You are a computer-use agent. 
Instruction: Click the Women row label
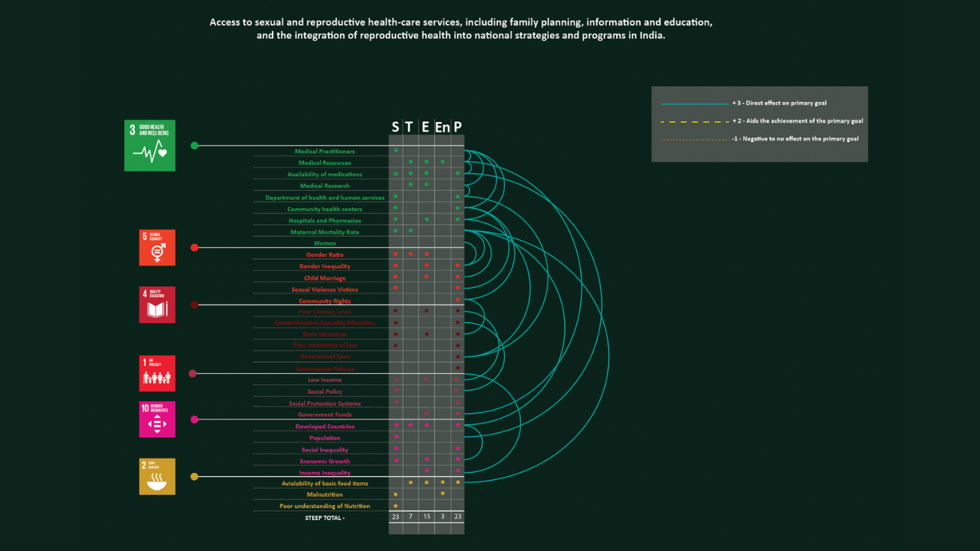[325, 243]
